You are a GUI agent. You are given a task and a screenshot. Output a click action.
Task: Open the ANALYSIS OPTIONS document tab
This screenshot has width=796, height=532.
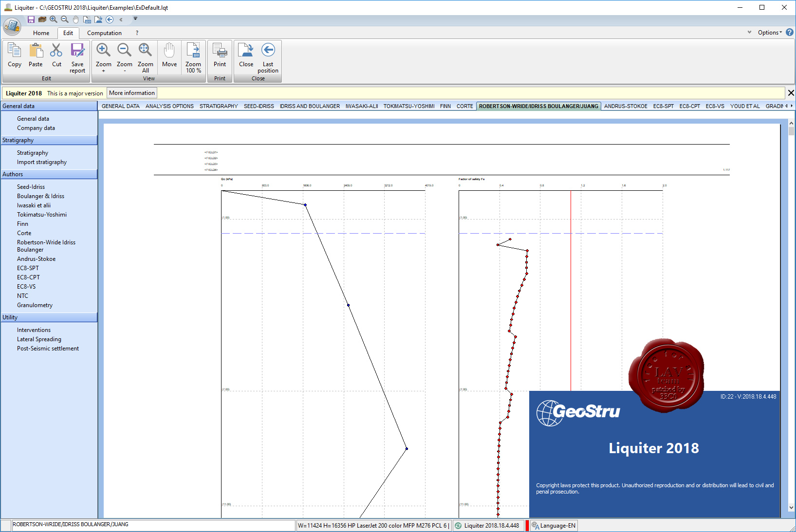pos(169,106)
